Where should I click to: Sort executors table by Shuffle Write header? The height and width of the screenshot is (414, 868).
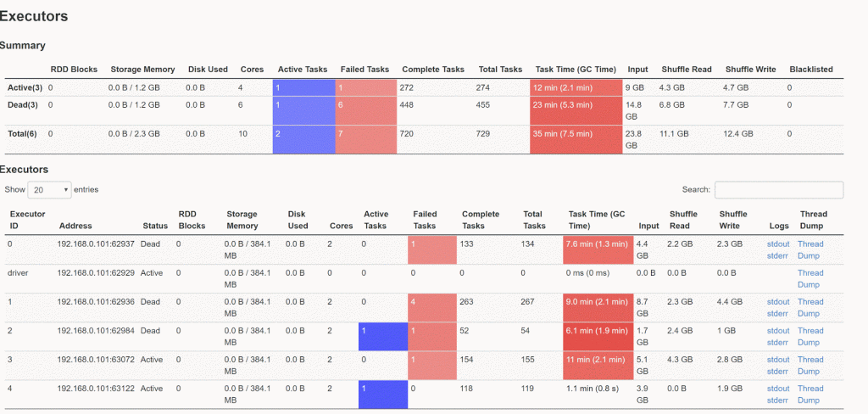pyautogui.click(x=733, y=220)
